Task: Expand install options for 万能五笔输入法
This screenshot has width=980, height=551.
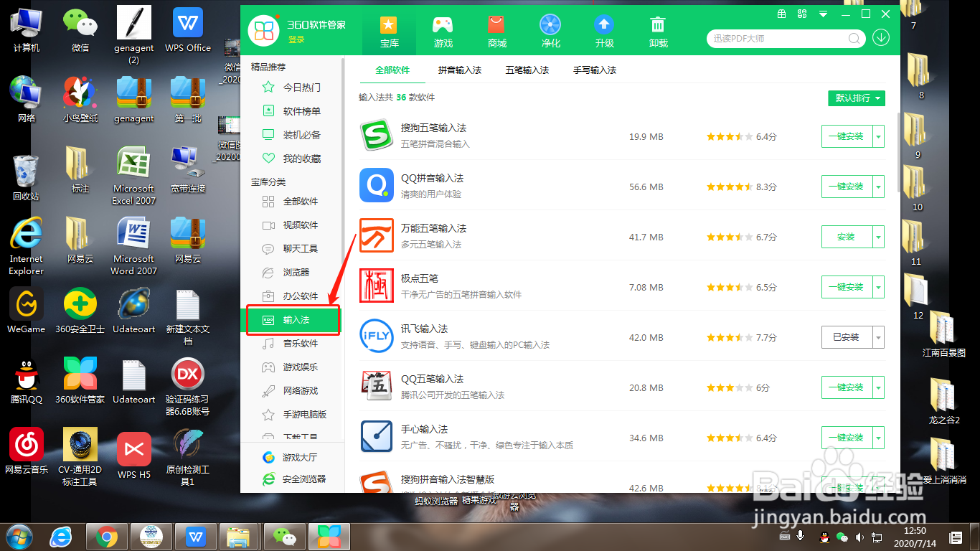Action: (x=879, y=237)
